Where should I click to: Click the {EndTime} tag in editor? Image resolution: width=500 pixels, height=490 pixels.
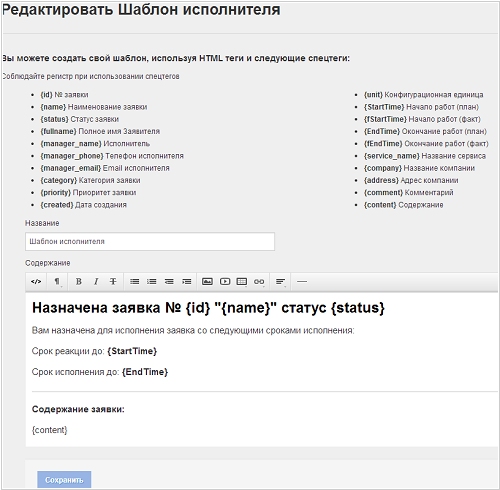coord(145,372)
